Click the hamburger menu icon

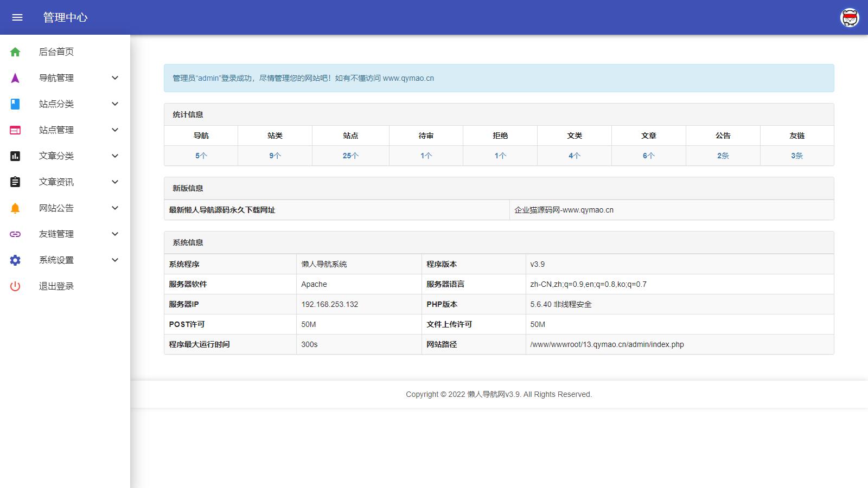pos(17,17)
